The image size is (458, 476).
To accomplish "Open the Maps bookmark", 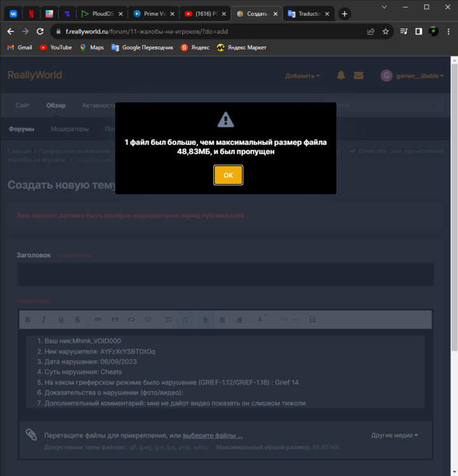I will (92, 48).
